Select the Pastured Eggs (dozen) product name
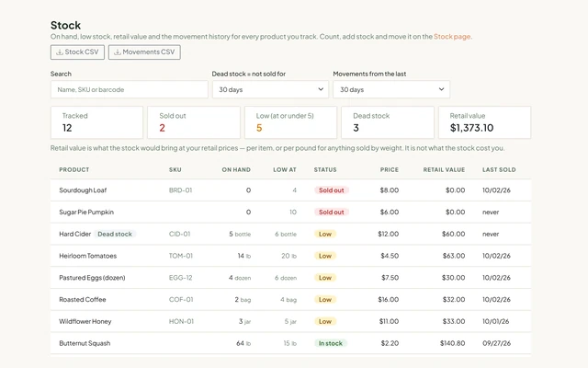Screen dimensions: 588x368 [92, 278]
